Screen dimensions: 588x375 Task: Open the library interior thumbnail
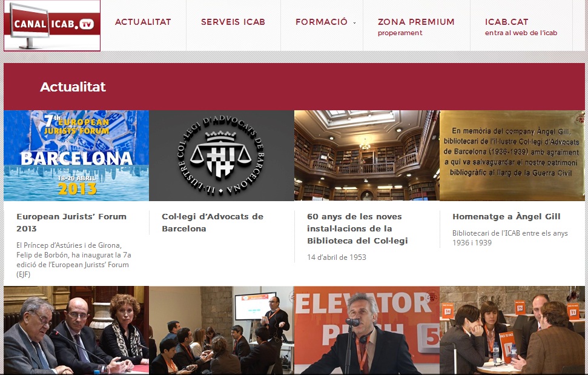[367, 156]
